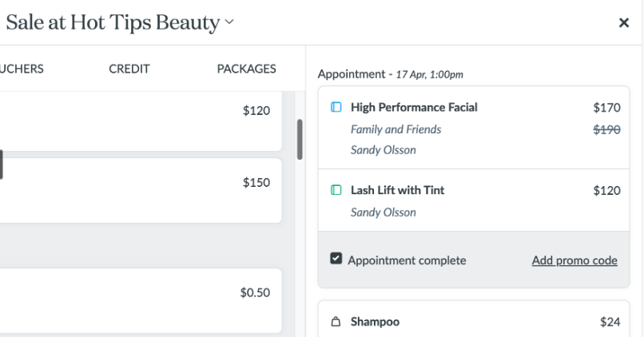Image resolution: width=644 pixels, height=337 pixels.
Task: Open the Lash Lift with Tint line item
Action: 474,200
